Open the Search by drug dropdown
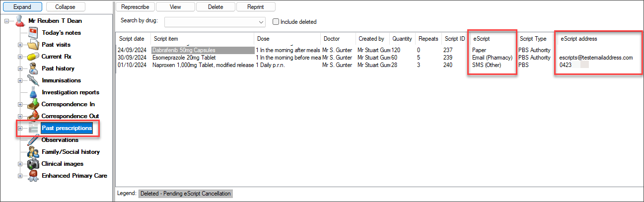The image size is (644, 202). [262, 22]
